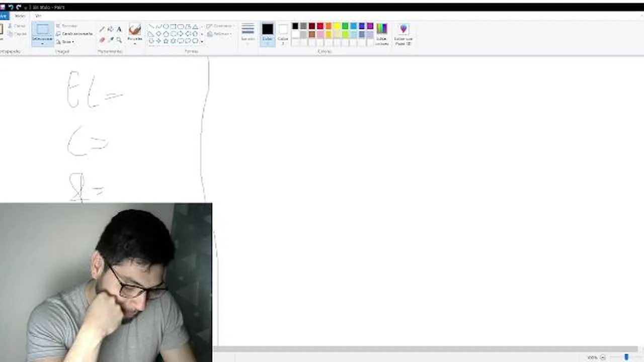Open the shape Outline dropdown
Viewport: 644px width, 362px height.
[220, 26]
